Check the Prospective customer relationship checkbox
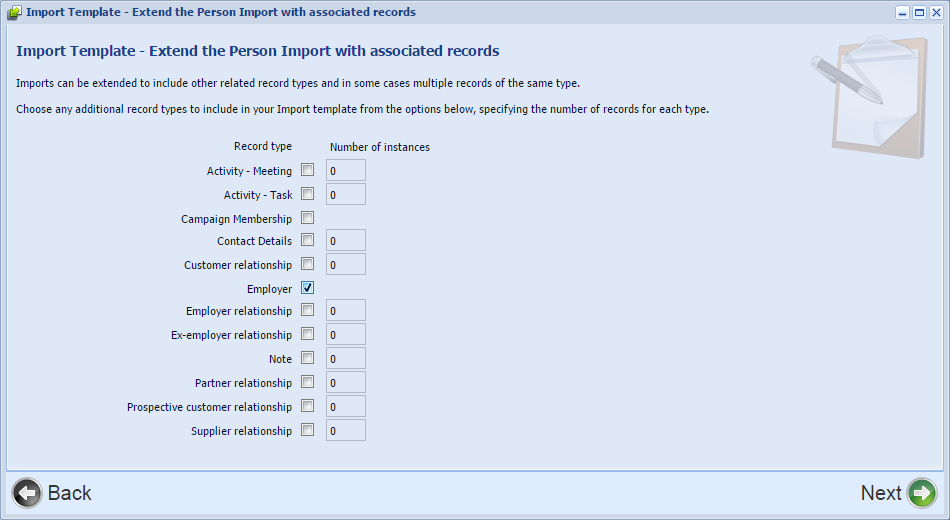The width and height of the screenshot is (950, 520). tap(308, 406)
